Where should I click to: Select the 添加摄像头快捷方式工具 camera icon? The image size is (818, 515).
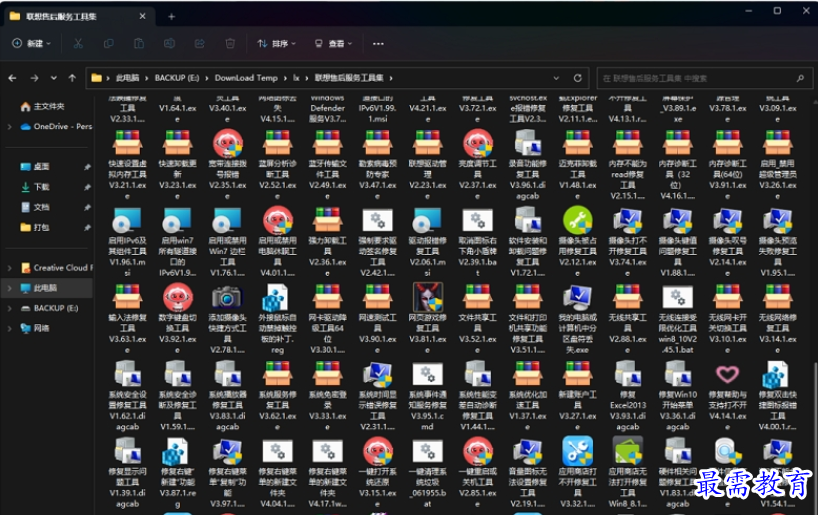click(x=227, y=297)
